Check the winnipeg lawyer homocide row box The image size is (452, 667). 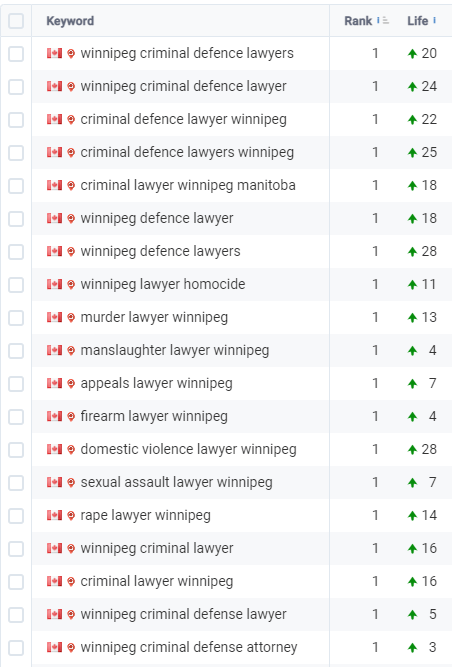[16, 285]
